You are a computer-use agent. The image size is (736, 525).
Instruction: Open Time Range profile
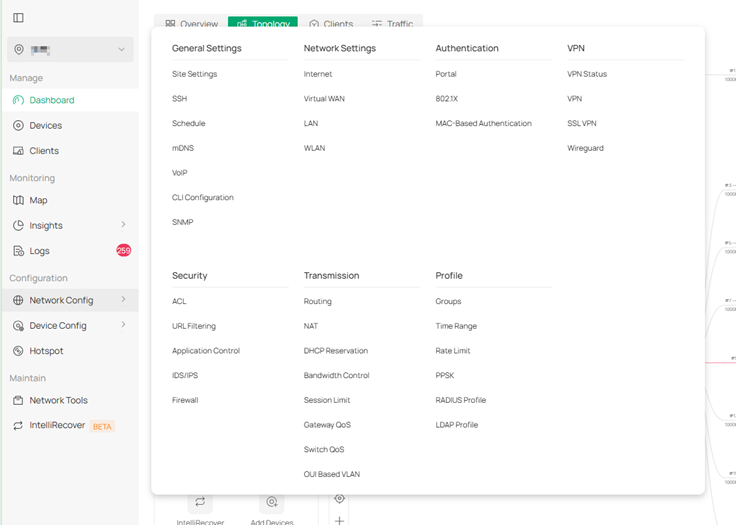pyautogui.click(x=456, y=326)
